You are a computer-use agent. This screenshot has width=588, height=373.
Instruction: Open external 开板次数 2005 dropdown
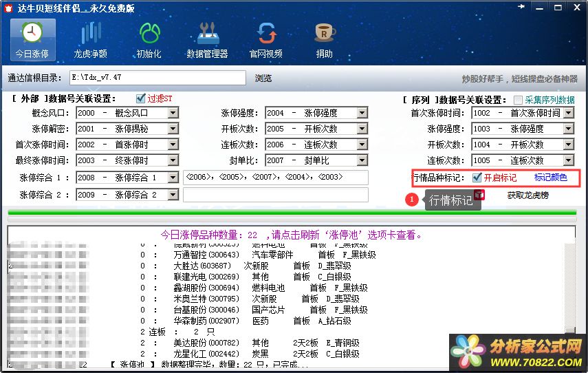coord(362,129)
